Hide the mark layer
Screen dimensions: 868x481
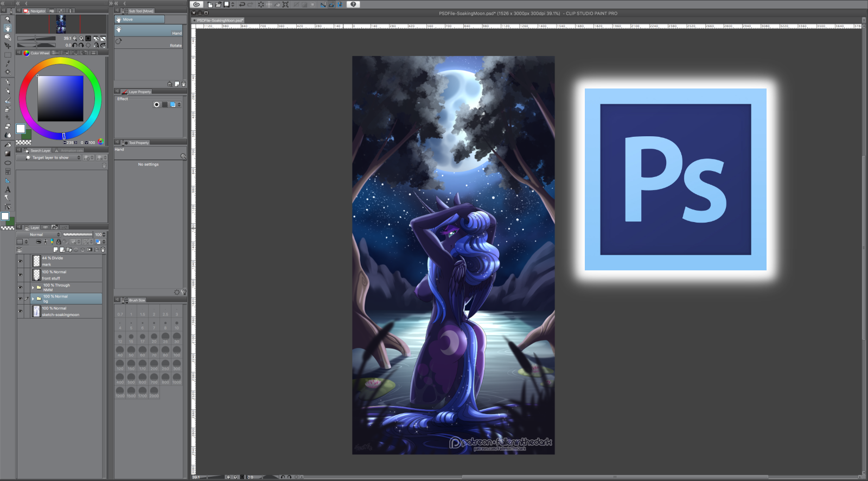click(x=20, y=261)
